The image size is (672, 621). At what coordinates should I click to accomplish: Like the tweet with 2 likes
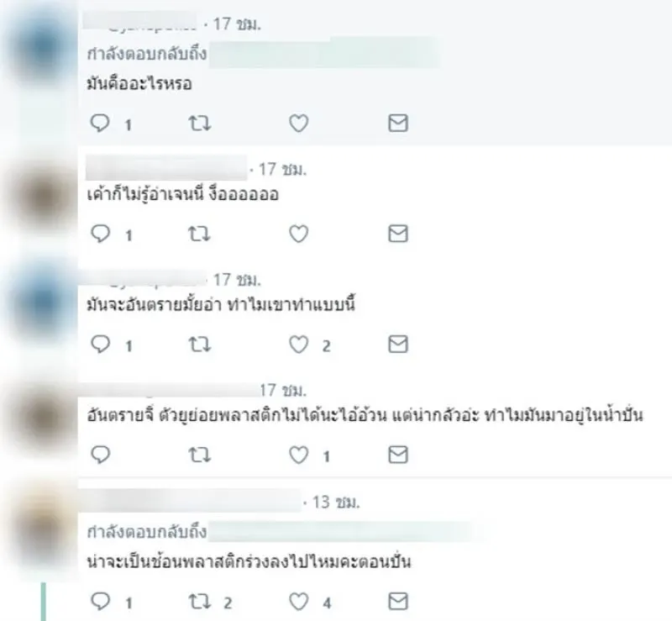pyautogui.click(x=299, y=345)
